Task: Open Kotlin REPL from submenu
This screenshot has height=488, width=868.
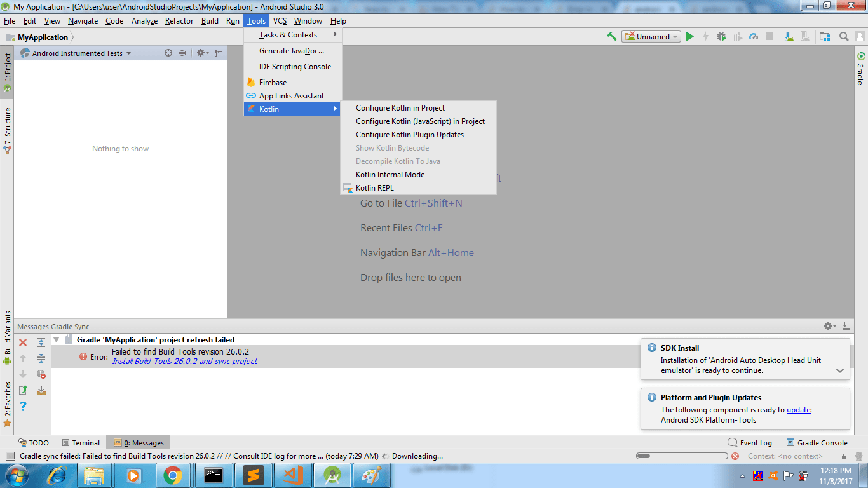Action: coord(418,188)
